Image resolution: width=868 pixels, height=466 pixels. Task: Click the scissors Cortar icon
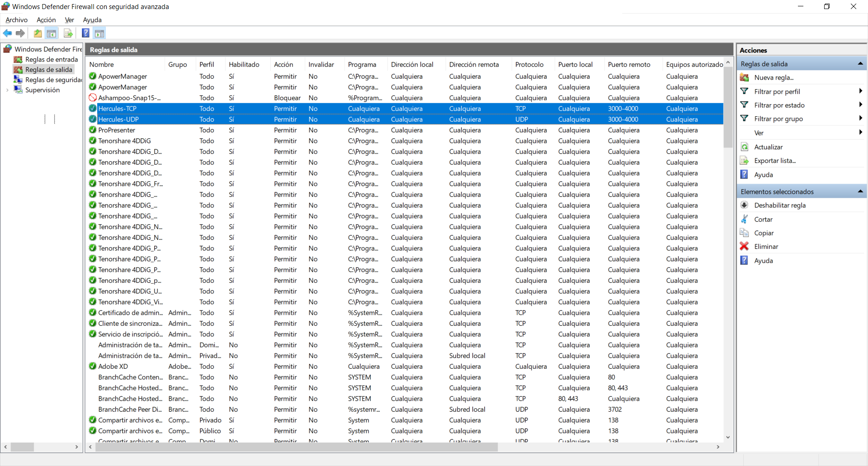click(744, 219)
